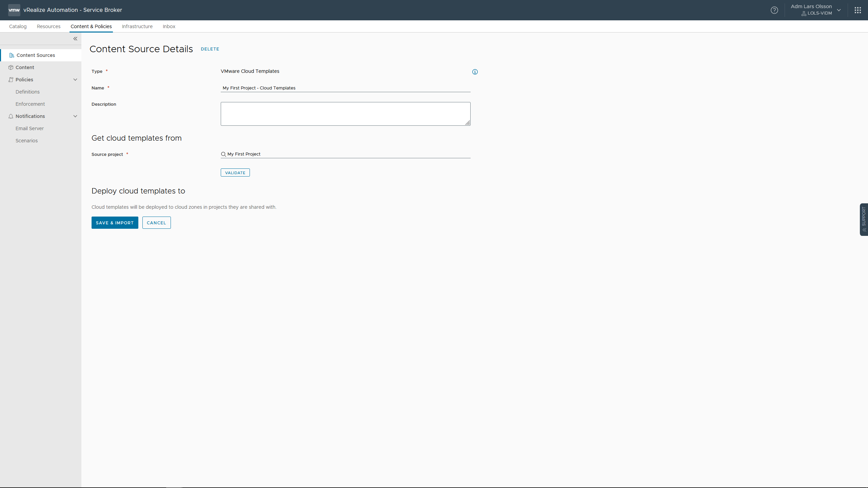The image size is (868, 488).
Task: Click the Policies sidebar icon
Action: pyautogui.click(x=11, y=80)
